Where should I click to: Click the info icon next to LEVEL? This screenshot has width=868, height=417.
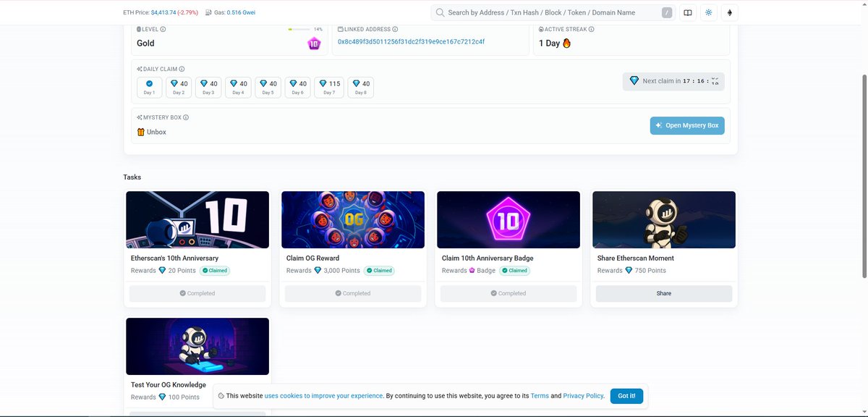tap(162, 29)
